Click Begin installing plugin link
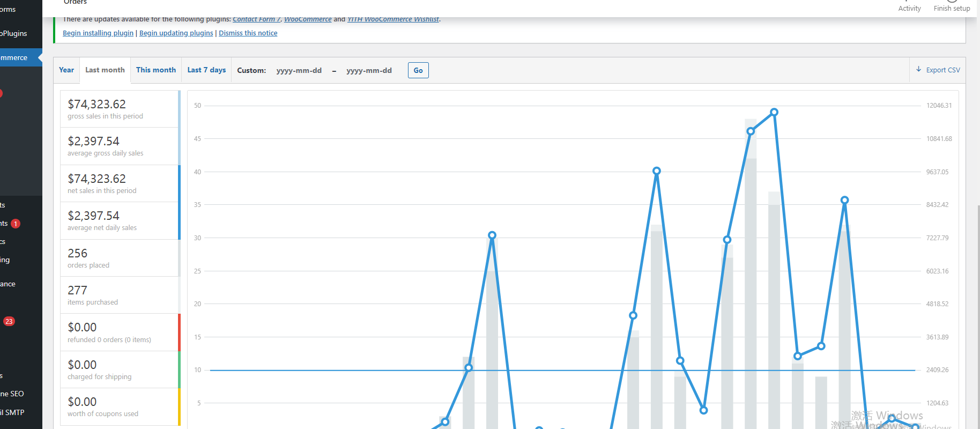This screenshot has height=429, width=980. (x=98, y=33)
